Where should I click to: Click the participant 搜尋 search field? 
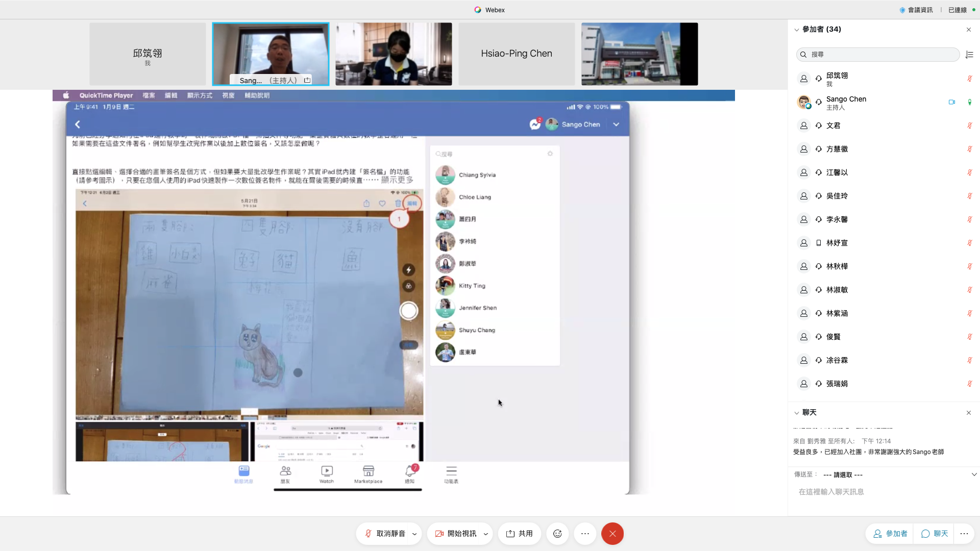(878, 55)
